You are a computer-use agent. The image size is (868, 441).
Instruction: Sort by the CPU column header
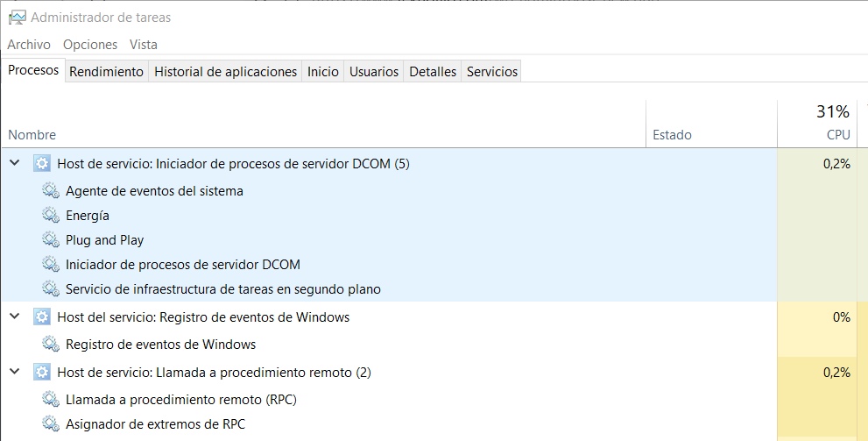[817, 124]
